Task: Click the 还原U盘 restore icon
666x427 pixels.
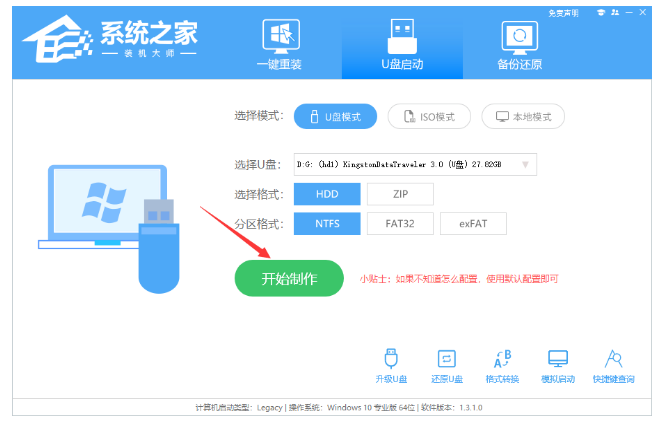Action: 447,365
